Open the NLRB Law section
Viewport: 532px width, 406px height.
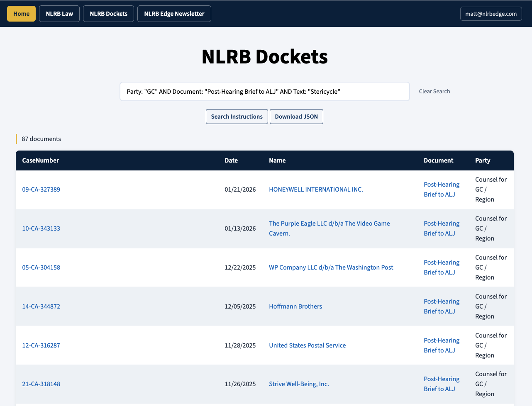pyautogui.click(x=59, y=14)
